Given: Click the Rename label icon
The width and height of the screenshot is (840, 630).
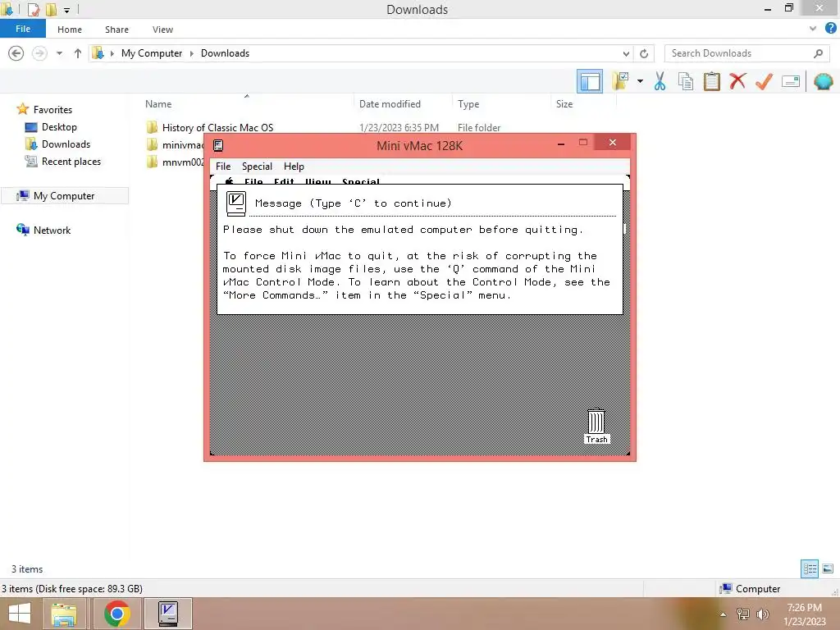Looking at the screenshot, I should (x=791, y=81).
